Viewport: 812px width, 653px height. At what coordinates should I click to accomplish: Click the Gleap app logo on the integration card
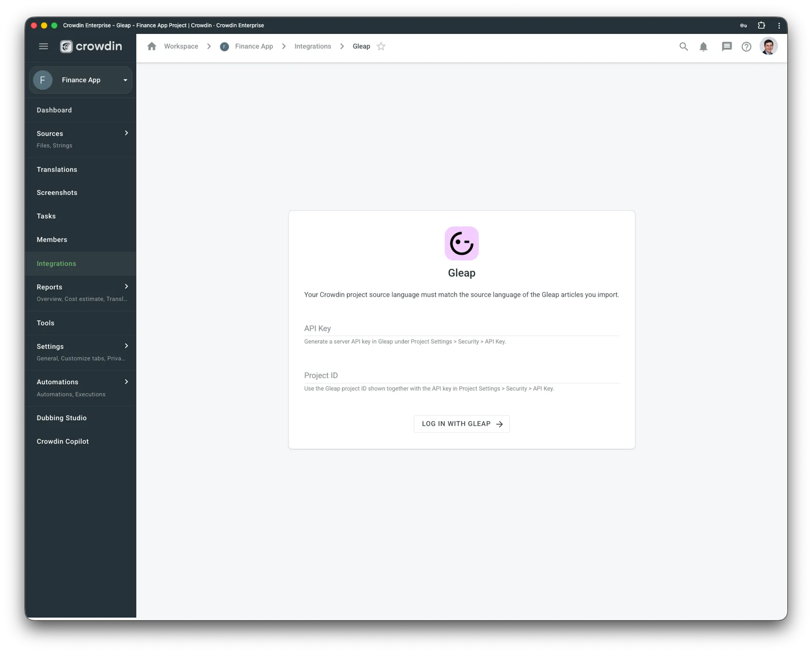tap(461, 243)
